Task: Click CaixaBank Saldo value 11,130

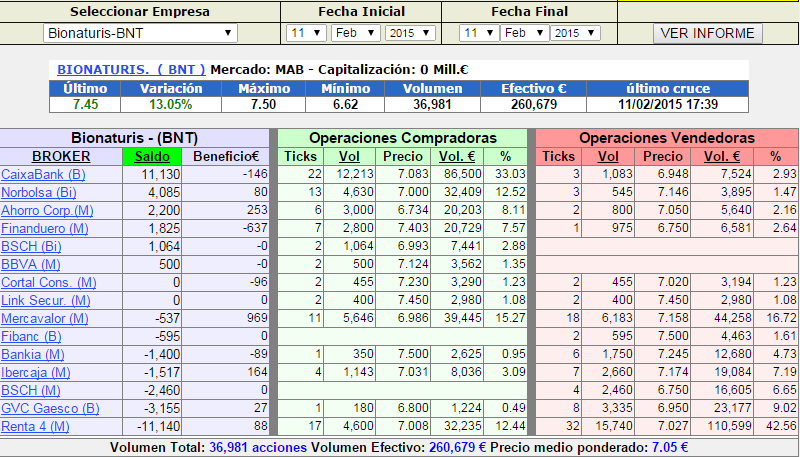Action: click(x=161, y=174)
